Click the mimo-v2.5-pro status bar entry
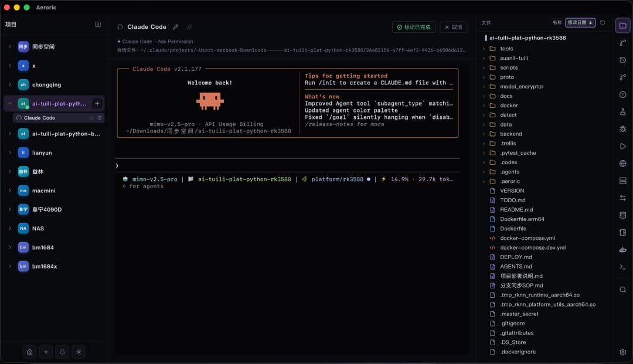 click(x=155, y=179)
